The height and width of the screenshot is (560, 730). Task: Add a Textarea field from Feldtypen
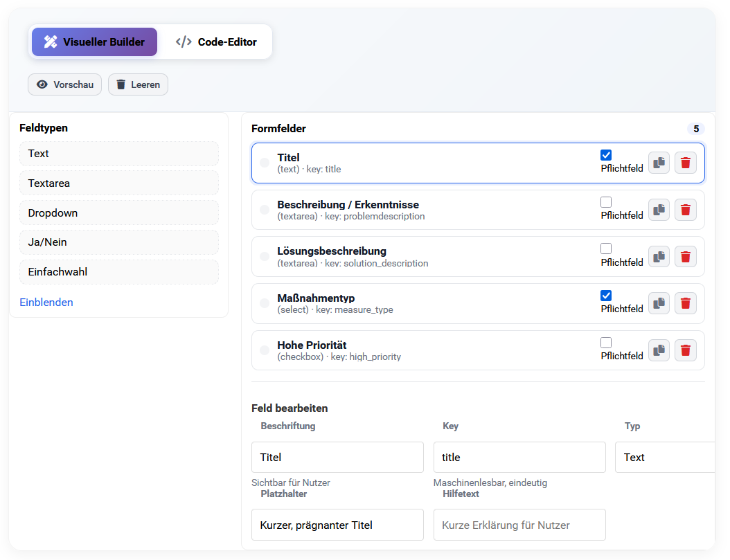118,183
